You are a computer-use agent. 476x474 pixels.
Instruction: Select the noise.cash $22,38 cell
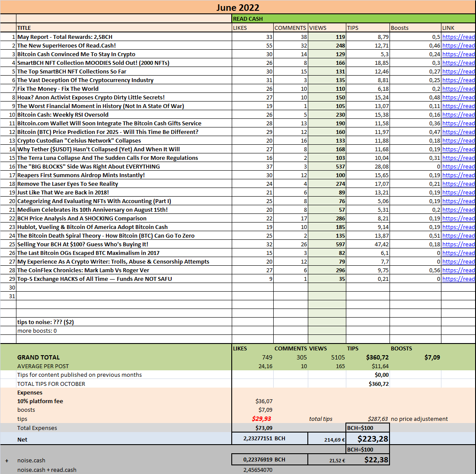[367, 460]
